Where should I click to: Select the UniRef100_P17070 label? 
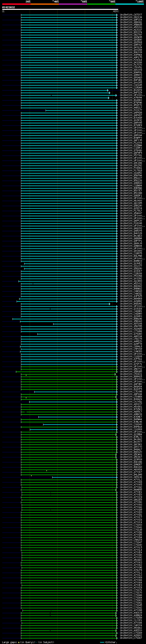[131, 65]
